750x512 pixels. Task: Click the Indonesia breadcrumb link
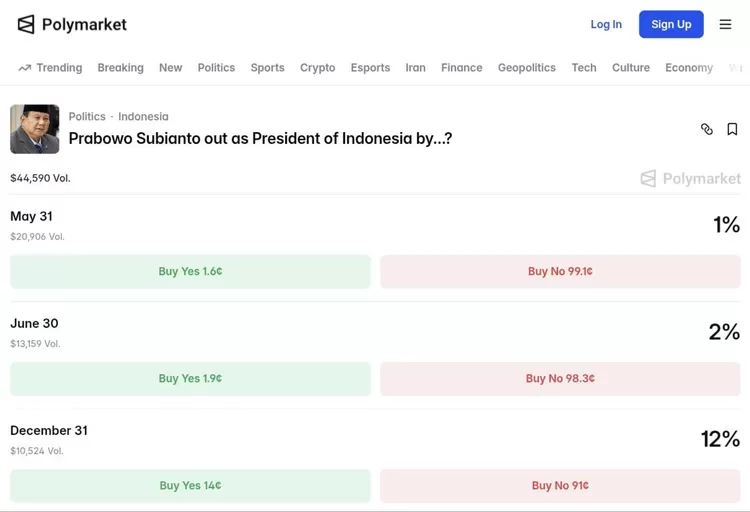click(143, 117)
